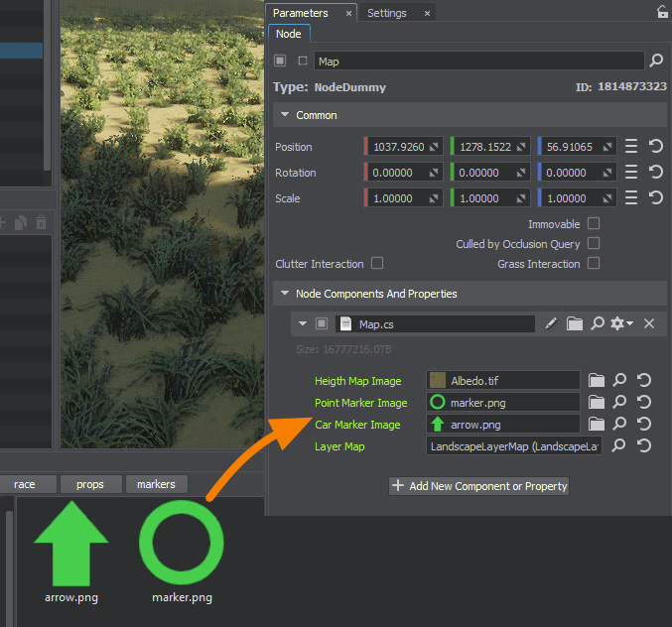Viewport: 672px width, 627px height.
Task: Remove the Map.cs component with the X icon
Action: (x=649, y=323)
